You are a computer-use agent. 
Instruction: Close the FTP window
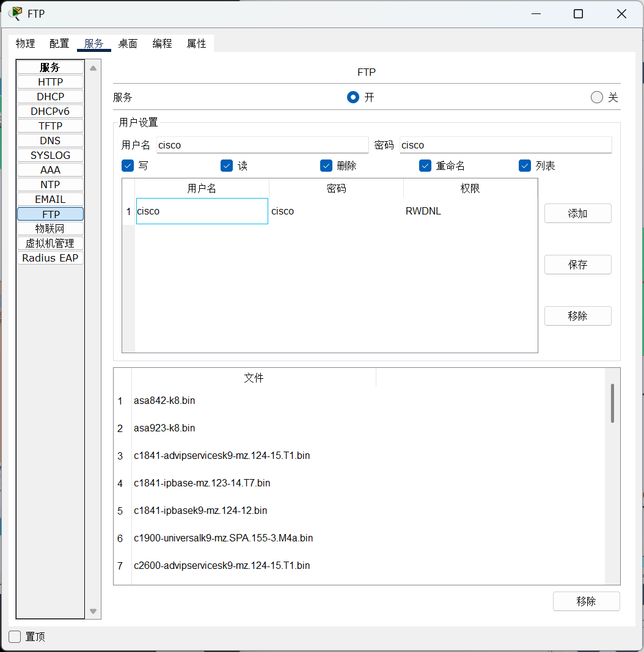coord(621,13)
